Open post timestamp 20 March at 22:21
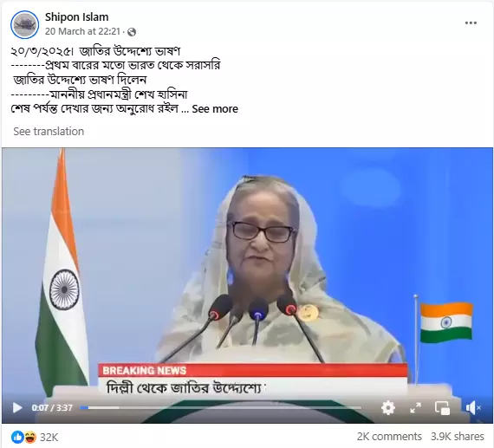 (82, 31)
